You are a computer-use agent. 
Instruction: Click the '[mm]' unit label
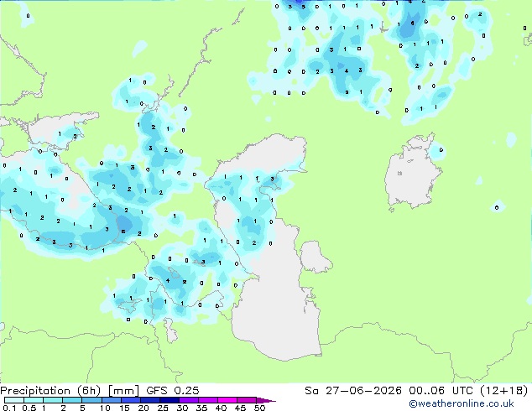[123, 391]
